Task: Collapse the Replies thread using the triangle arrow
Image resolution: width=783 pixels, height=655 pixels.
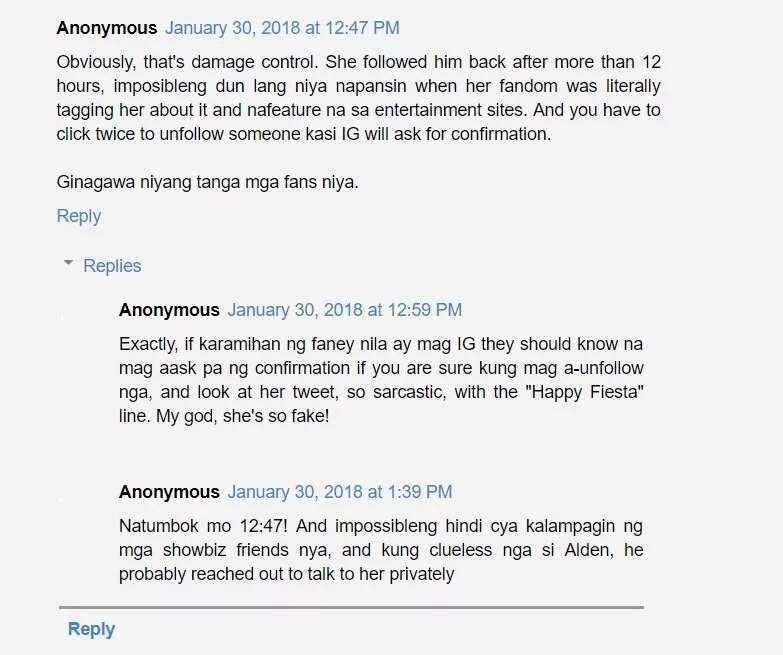Action: pyautogui.click(x=68, y=262)
